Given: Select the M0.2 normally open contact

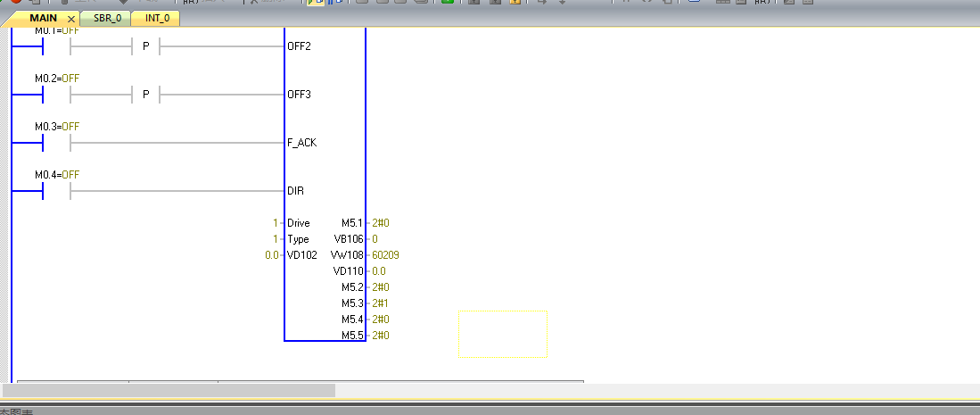Looking at the screenshot, I should tap(56, 94).
